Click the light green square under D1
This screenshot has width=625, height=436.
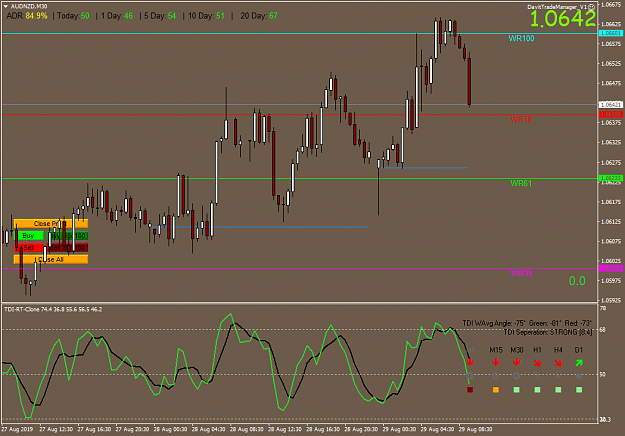pos(579,389)
